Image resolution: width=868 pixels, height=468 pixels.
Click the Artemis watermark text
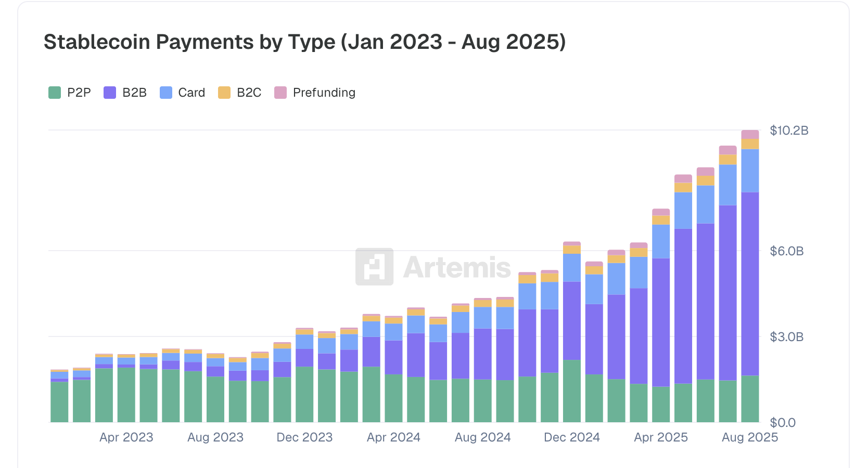pyautogui.click(x=457, y=267)
